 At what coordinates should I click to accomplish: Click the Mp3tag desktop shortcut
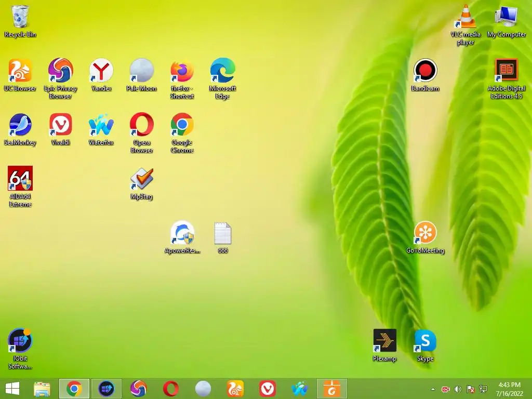[x=142, y=183]
